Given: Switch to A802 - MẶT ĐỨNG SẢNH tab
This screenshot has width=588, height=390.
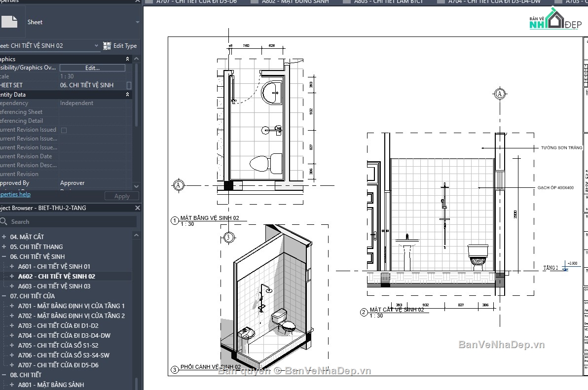Looking at the screenshot, I should click(295, 2).
